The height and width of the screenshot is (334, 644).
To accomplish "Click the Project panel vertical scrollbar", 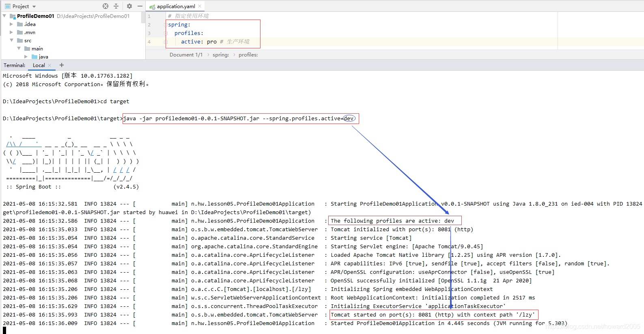I will (x=143, y=17).
